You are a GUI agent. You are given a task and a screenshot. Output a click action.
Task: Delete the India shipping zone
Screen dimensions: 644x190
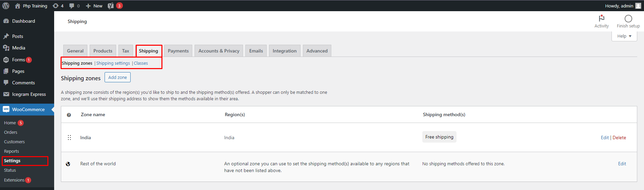[x=619, y=138]
